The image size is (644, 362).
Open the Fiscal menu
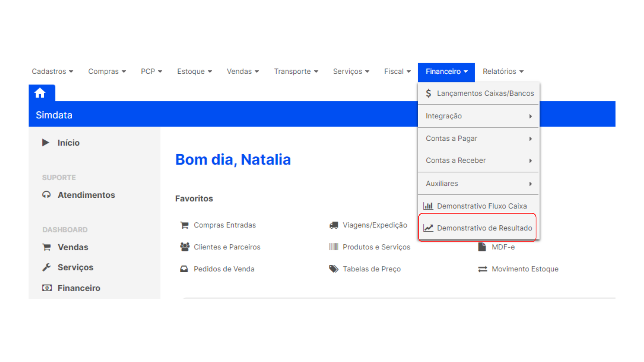pos(397,71)
